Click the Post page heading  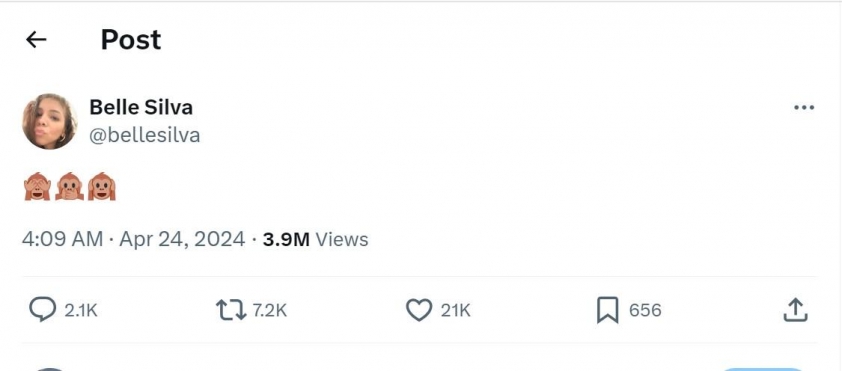(131, 40)
